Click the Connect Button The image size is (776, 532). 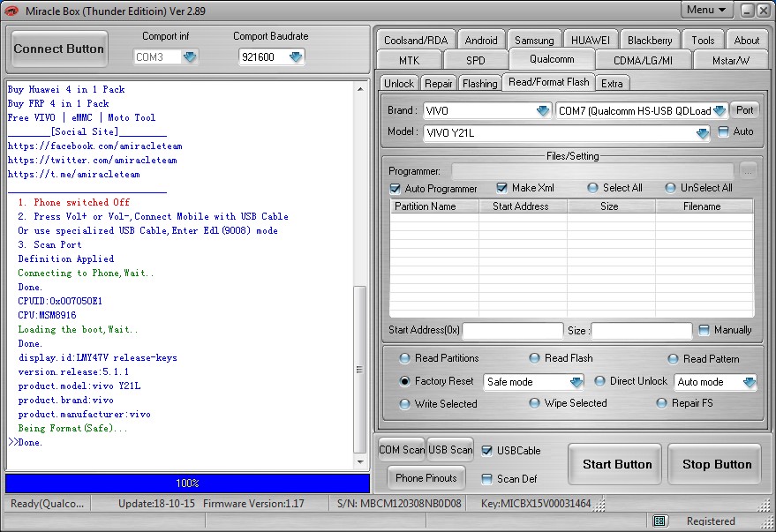[x=59, y=49]
